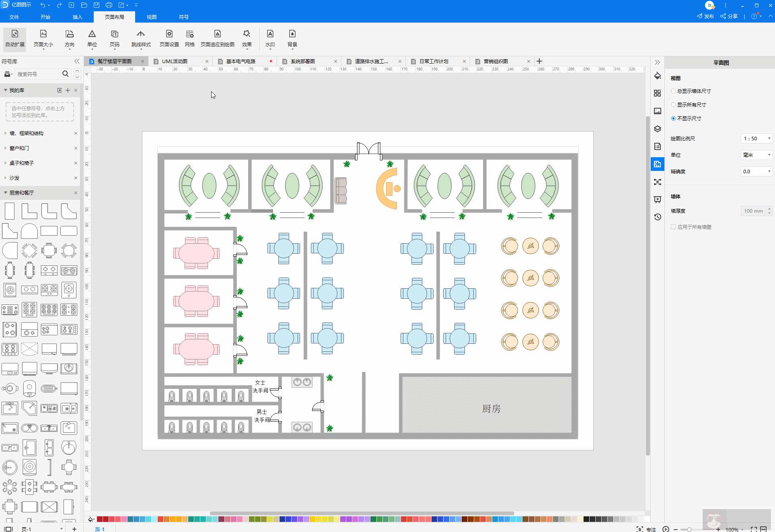Open the 单位 毫米 dropdown

click(x=756, y=155)
